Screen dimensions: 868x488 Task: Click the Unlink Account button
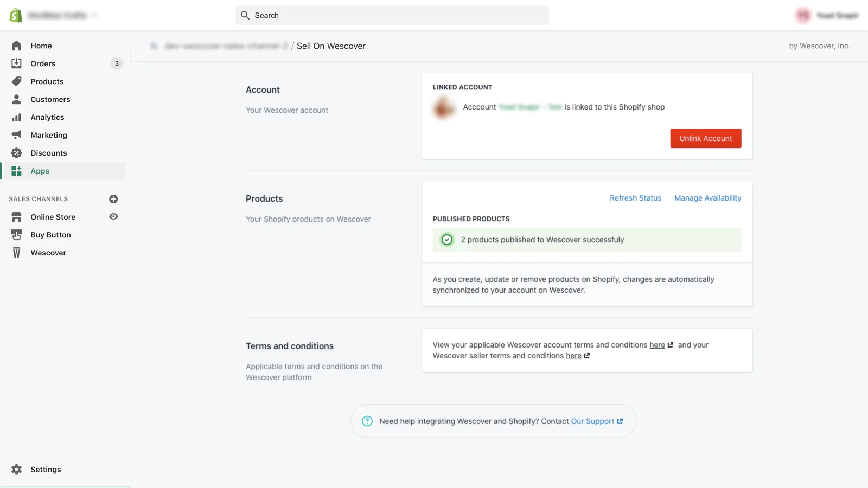click(705, 138)
